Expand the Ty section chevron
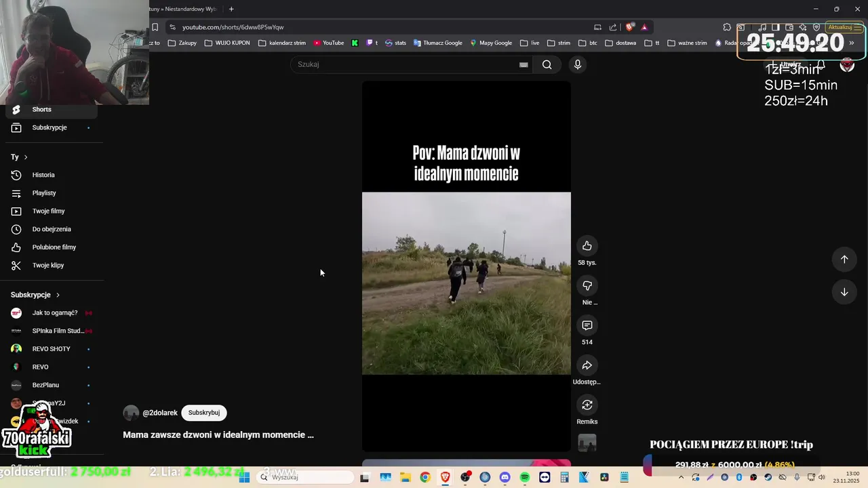 (26, 157)
